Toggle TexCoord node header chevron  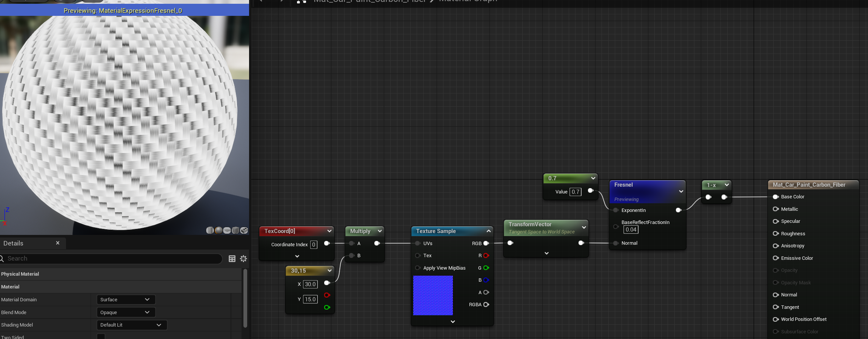click(x=329, y=231)
